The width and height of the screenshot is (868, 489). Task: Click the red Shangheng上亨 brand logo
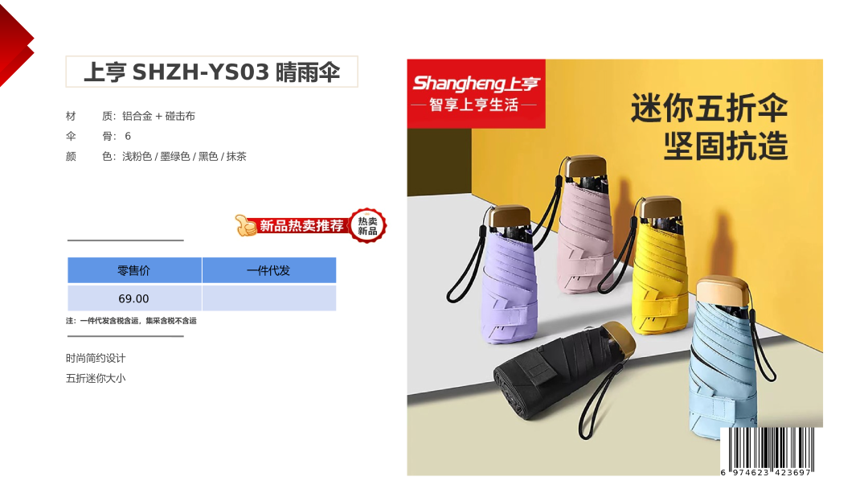[x=476, y=93]
